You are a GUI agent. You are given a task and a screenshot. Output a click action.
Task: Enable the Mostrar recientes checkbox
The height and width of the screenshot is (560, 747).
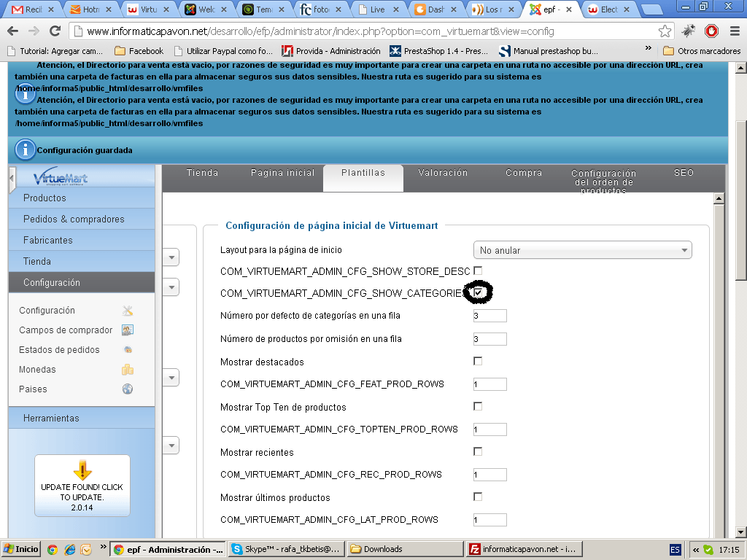click(x=478, y=451)
